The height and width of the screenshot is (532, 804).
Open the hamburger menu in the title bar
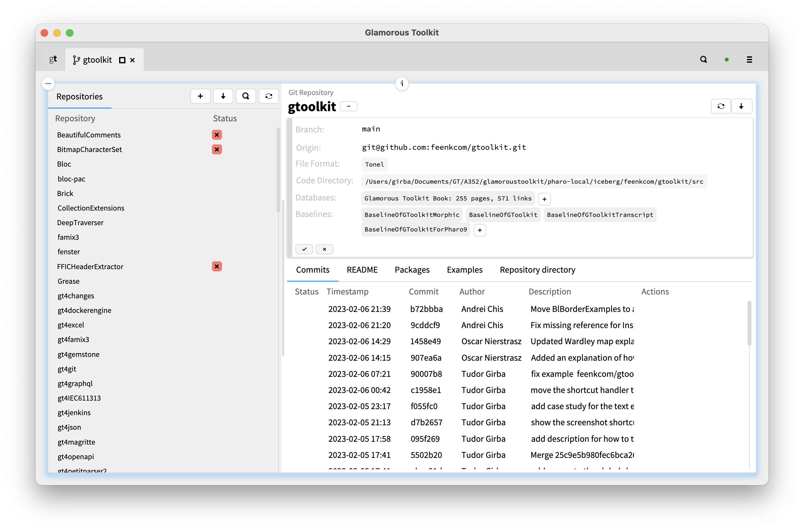(750, 60)
